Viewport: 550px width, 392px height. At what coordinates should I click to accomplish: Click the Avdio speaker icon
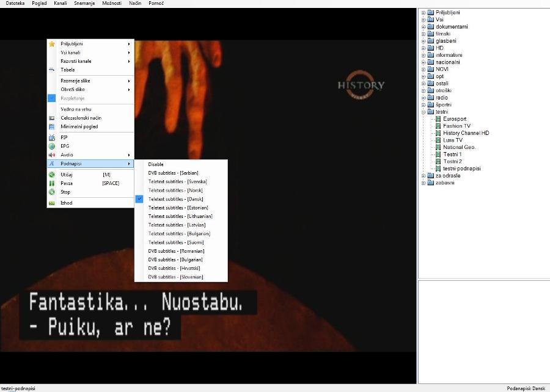pos(52,155)
